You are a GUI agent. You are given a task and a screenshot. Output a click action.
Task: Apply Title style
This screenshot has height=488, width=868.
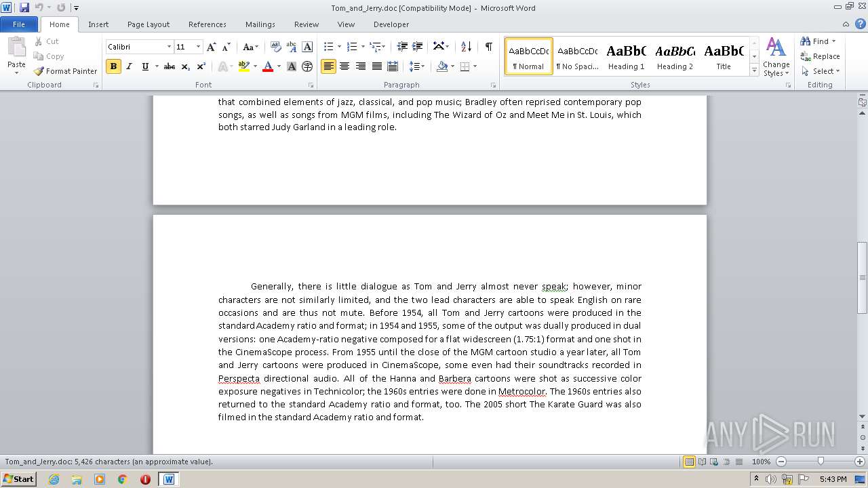click(724, 57)
